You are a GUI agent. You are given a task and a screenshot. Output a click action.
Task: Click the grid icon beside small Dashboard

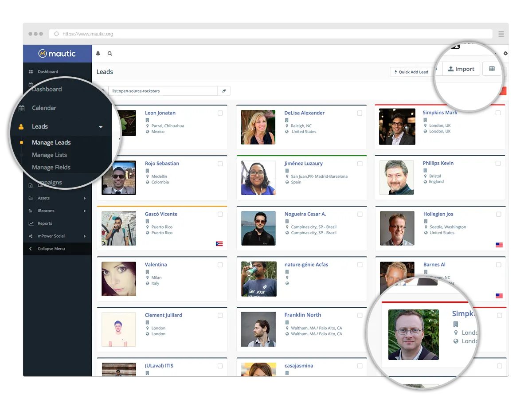click(31, 72)
